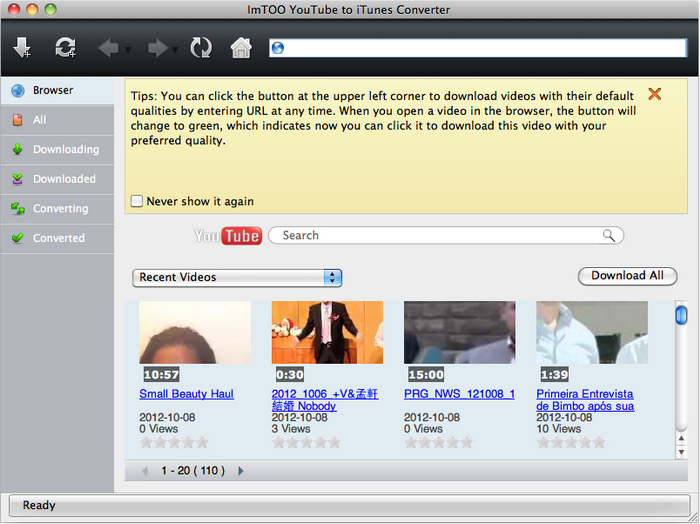Click the red document icon beside All
The image size is (700, 524).
coord(17,120)
